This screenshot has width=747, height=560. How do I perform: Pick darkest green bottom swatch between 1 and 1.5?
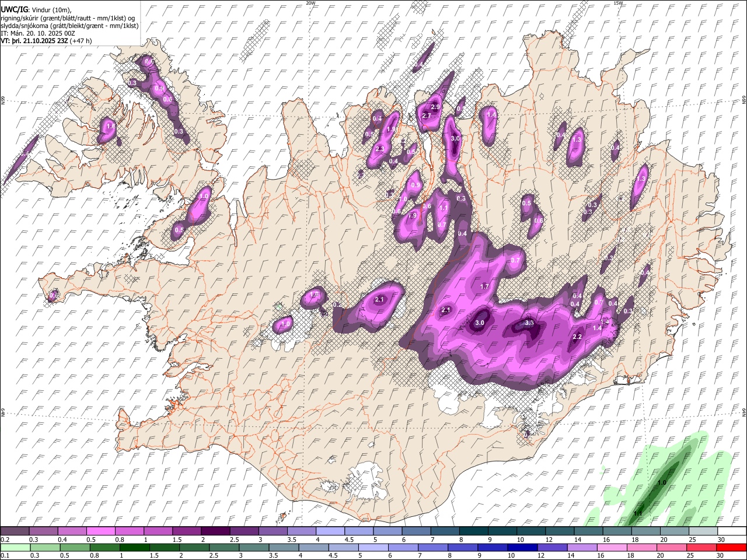coord(134,547)
